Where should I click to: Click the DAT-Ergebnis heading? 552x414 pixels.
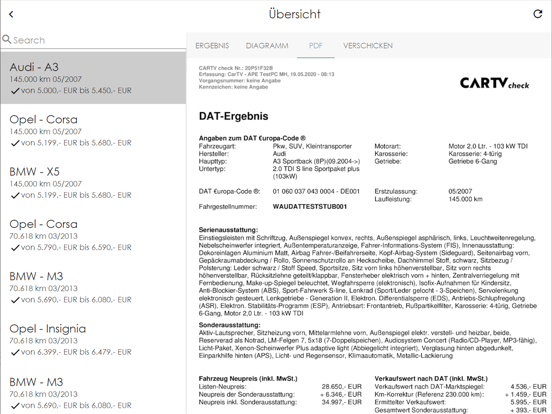[233, 116]
